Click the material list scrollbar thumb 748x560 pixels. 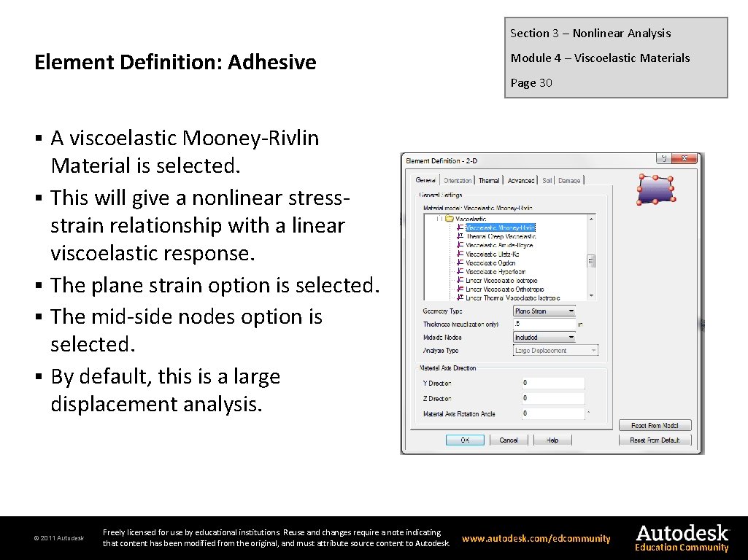[592, 261]
